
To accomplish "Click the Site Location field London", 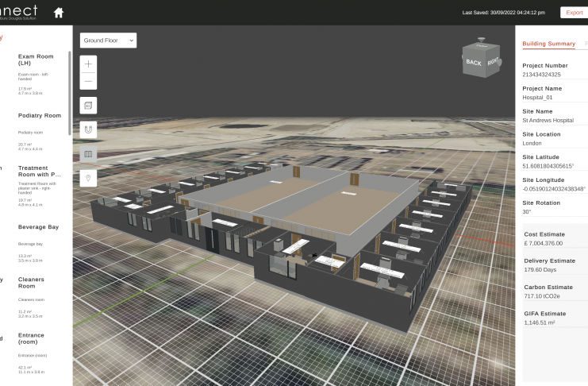I will point(532,143).
